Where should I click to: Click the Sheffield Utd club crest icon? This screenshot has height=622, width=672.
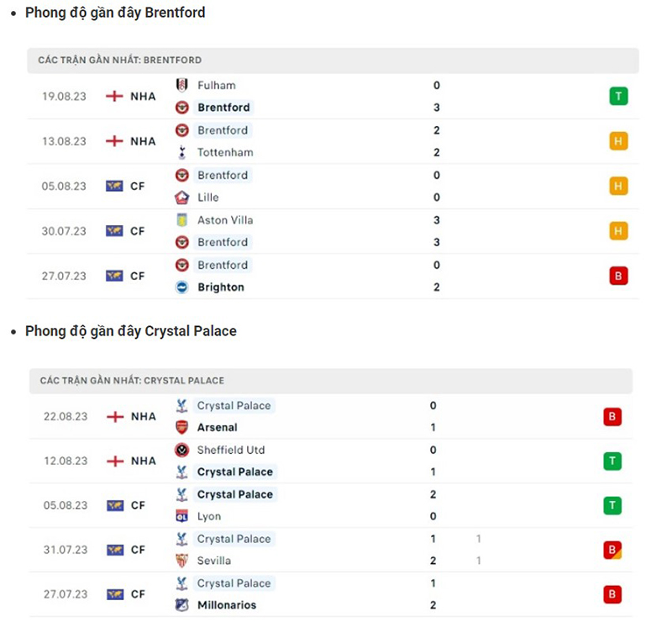181,450
